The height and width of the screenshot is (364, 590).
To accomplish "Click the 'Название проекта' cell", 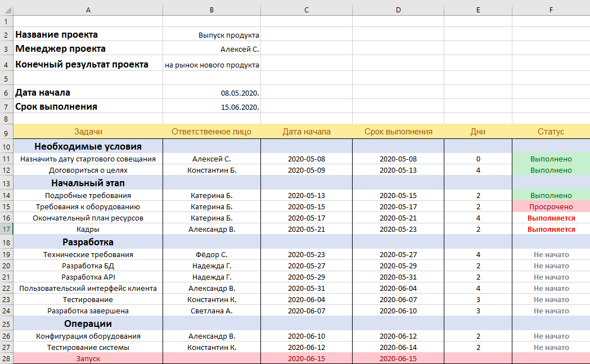I will 88,34.
